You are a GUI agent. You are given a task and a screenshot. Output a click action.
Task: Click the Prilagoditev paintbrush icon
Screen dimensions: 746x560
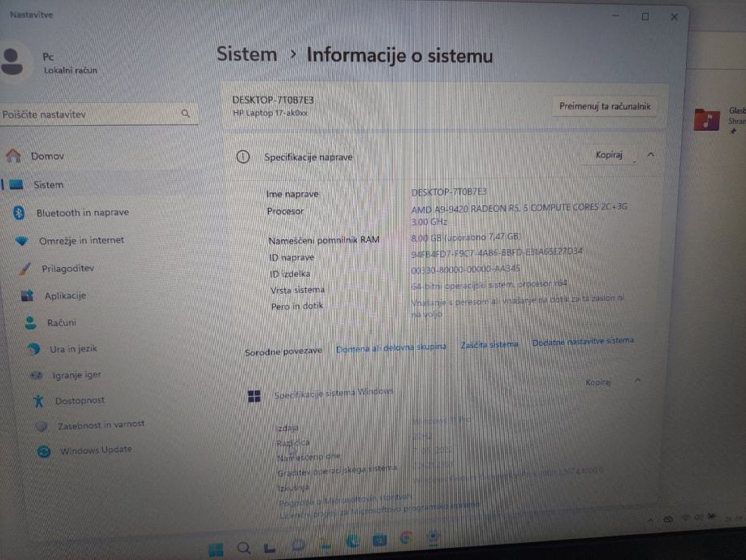click(x=24, y=269)
